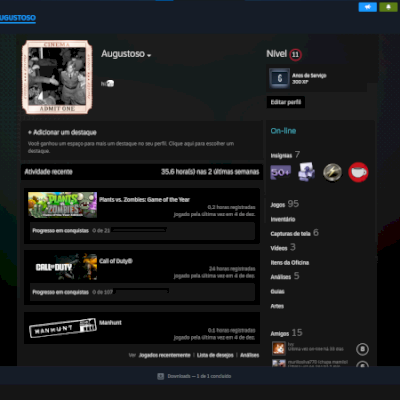The width and height of the screenshot is (400, 400).
Task: Click 35.6 hora(s) nas 2 últimas semanas text
Action: [x=210, y=172]
